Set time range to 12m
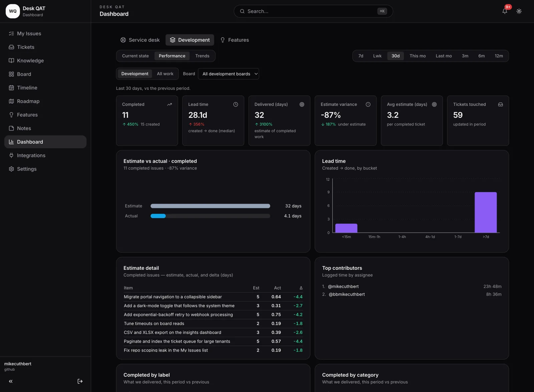Image resolution: width=534 pixels, height=392 pixels. 499,56
